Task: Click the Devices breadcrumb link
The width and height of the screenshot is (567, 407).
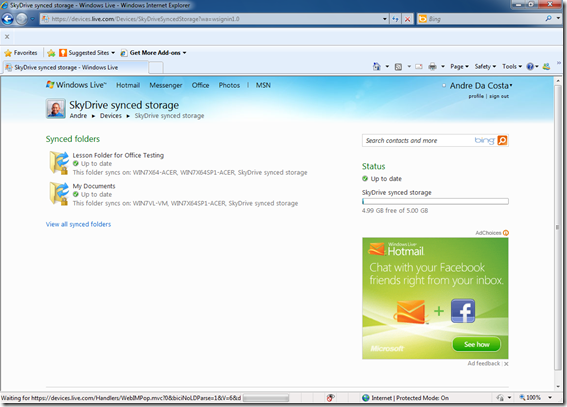Action: pos(111,116)
